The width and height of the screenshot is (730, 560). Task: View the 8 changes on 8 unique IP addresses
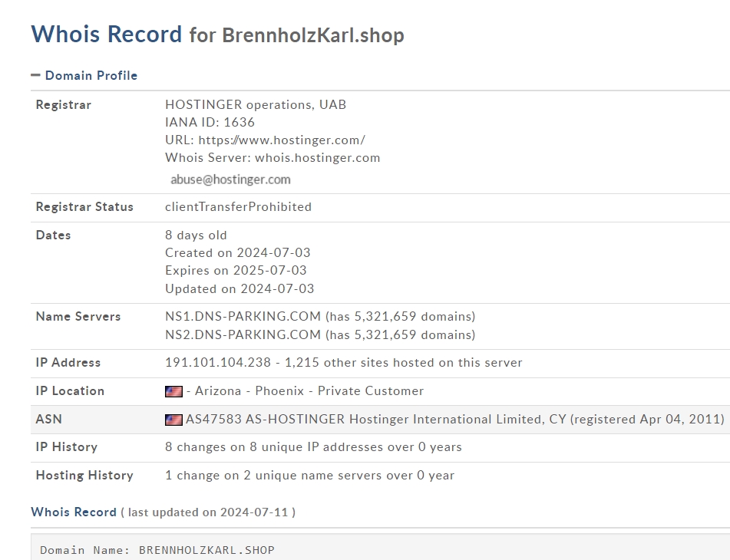click(x=313, y=447)
